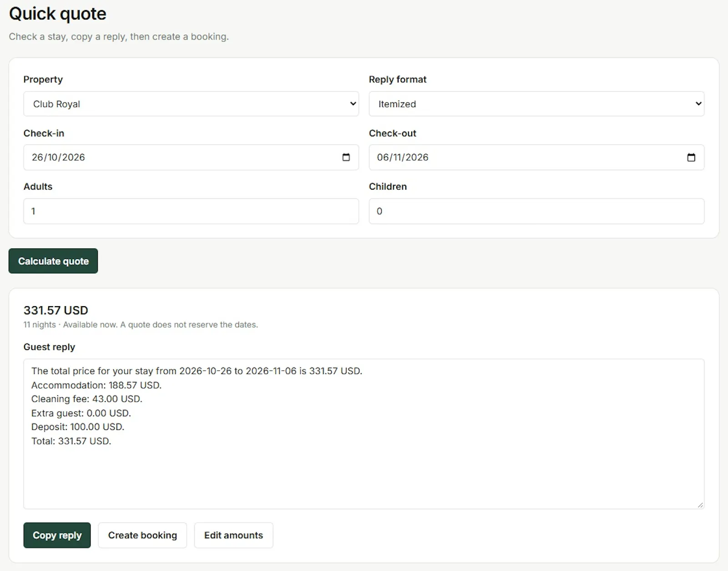Viewport: 728px width, 571px height.
Task: Click the Check-in field label
Action: point(44,133)
